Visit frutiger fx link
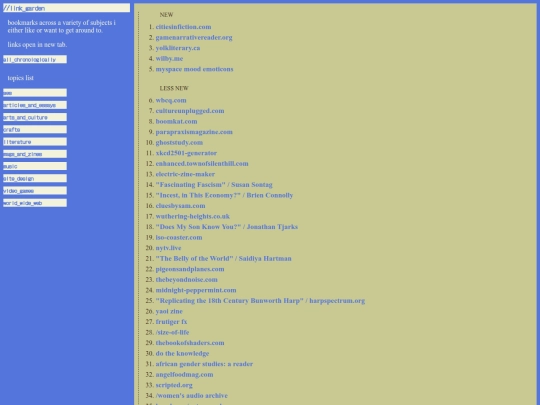540x405 pixels. pos(171,322)
